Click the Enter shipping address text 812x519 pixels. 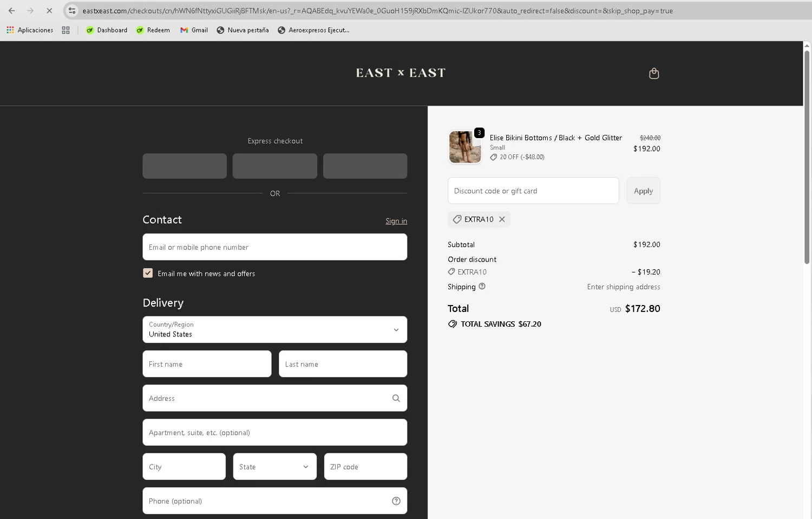pos(624,287)
